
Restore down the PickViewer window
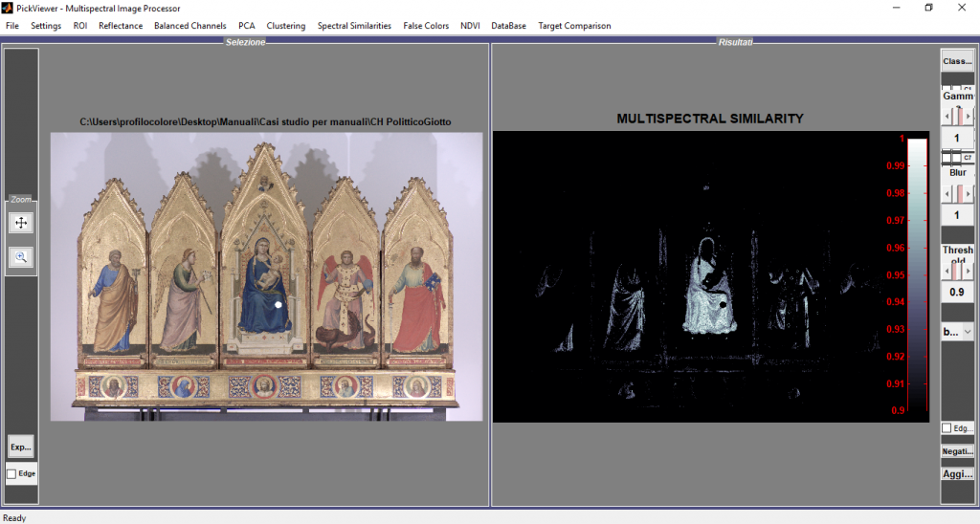click(928, 8)
